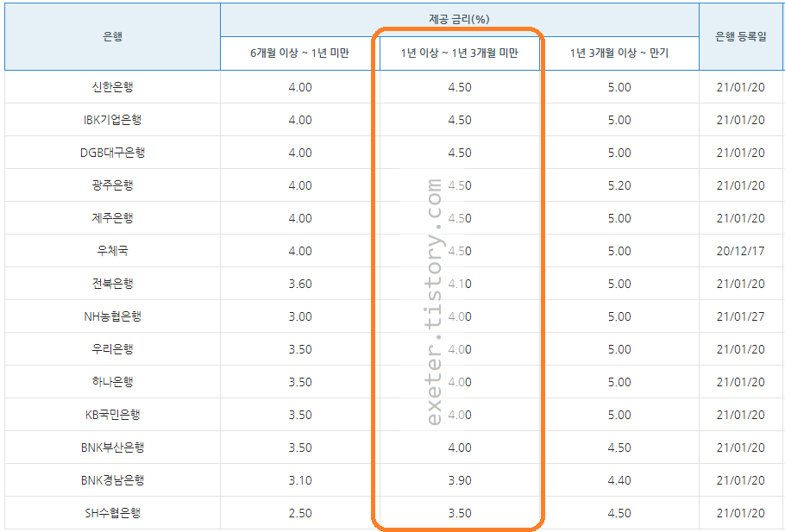Click the 우체국 row label
The image size is (785, 532).
[x=113, y=251]
